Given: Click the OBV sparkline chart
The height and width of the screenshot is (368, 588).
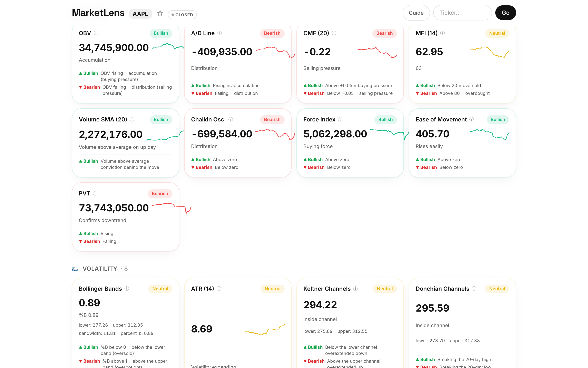Looking at the screenshot, I should (x=168, y=46).
